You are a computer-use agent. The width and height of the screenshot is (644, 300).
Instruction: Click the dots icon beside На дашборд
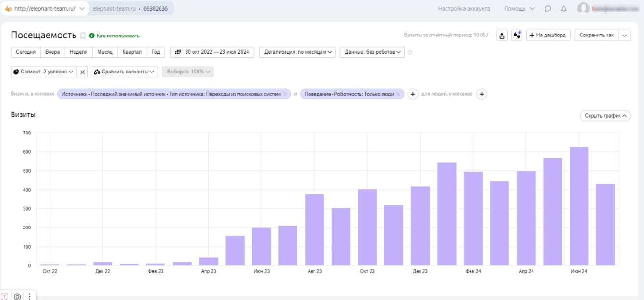(517, 36)
